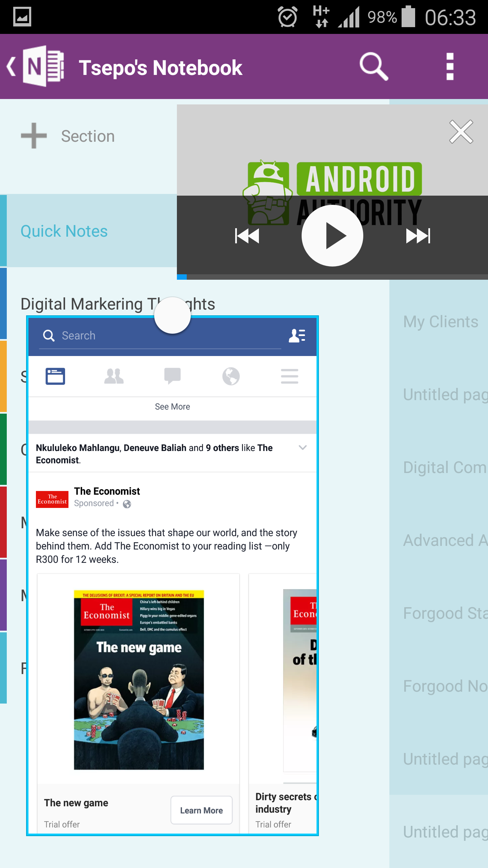Image resolution: width=488 pixels, height=868 pixels.
Task: Switch to Facebook Messages tab
Action: tap(172, 376)
